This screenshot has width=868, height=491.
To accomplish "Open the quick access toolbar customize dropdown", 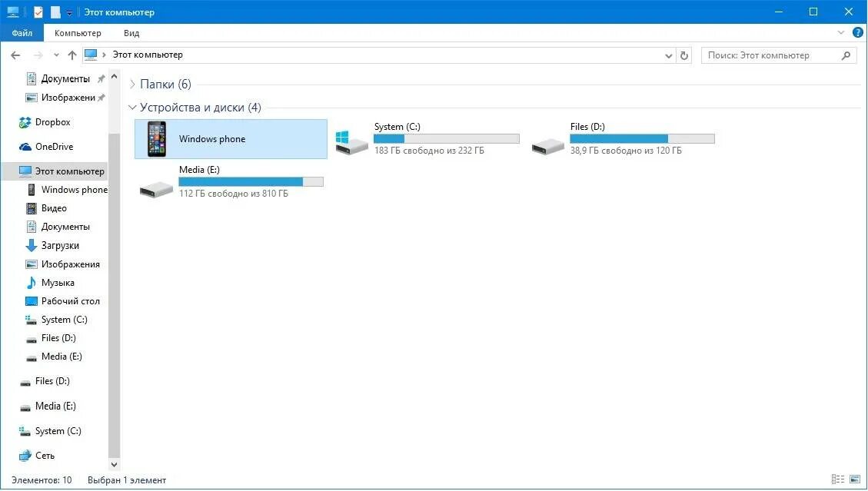I will pyautogui.click(x=70, y=12).
